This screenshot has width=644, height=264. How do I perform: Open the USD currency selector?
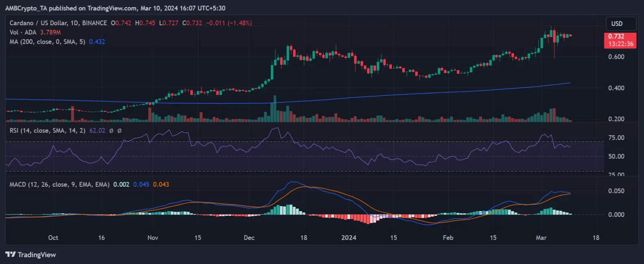(x=617, y=24)
